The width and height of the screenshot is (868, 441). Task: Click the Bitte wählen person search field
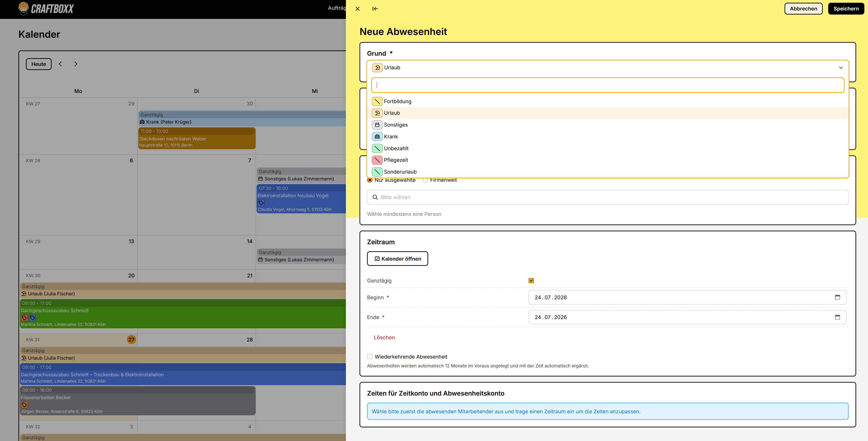click(608, 197)
